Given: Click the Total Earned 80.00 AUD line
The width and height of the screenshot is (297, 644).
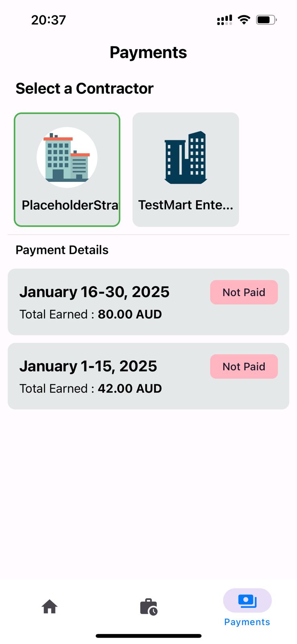Looking at the screenshot, I should 90,314.
